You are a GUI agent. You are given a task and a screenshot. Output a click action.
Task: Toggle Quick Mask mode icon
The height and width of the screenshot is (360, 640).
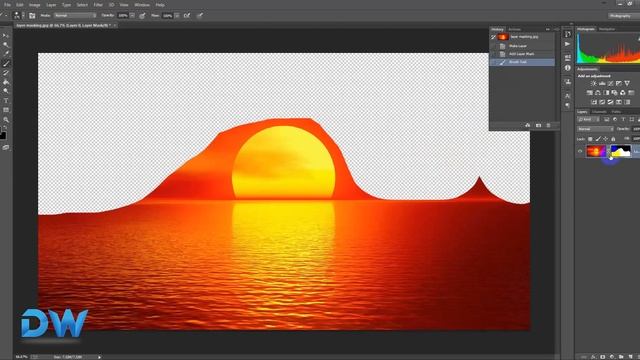(6, 148)
